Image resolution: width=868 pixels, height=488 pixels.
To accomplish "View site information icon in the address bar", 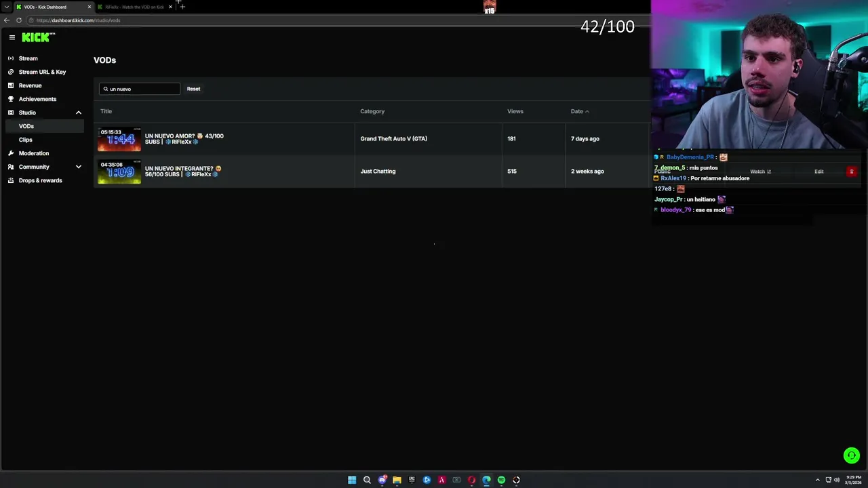I will 31,20.
